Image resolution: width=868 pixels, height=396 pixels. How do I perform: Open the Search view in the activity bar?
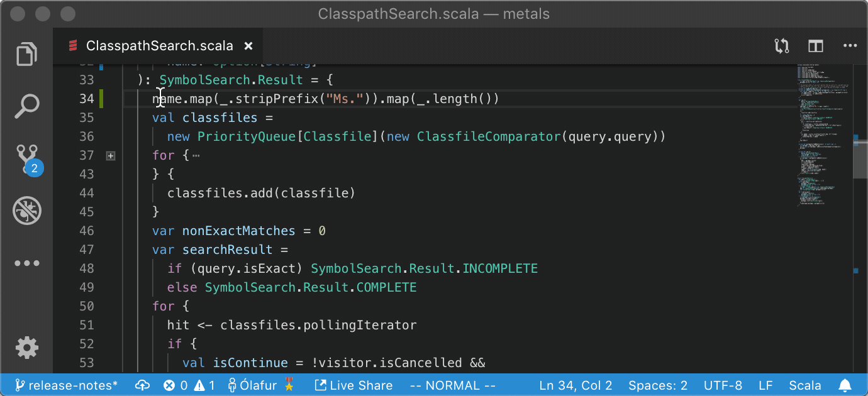tap(26, 106)
